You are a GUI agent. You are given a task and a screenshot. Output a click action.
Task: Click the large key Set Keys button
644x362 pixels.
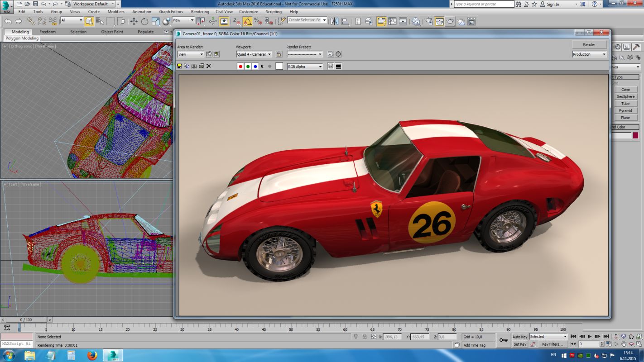click(503, 340)
